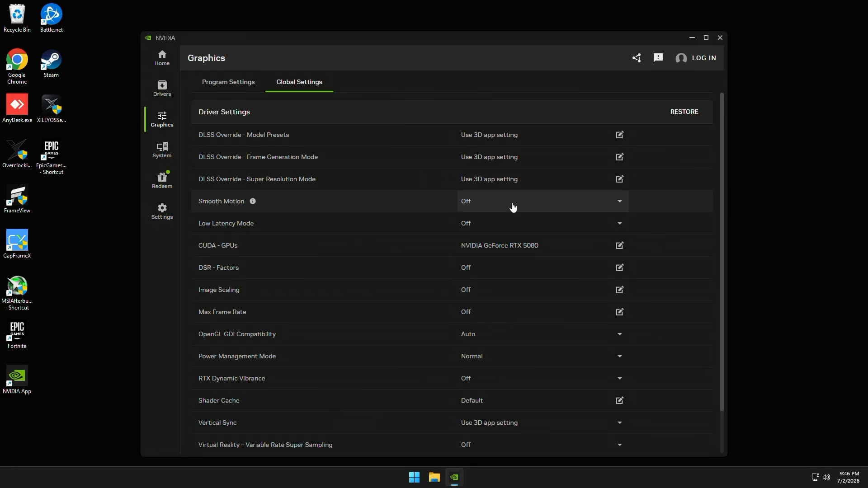Open Battle.net desktop icon
Viewport: 868px width, 488px height.
52,18
